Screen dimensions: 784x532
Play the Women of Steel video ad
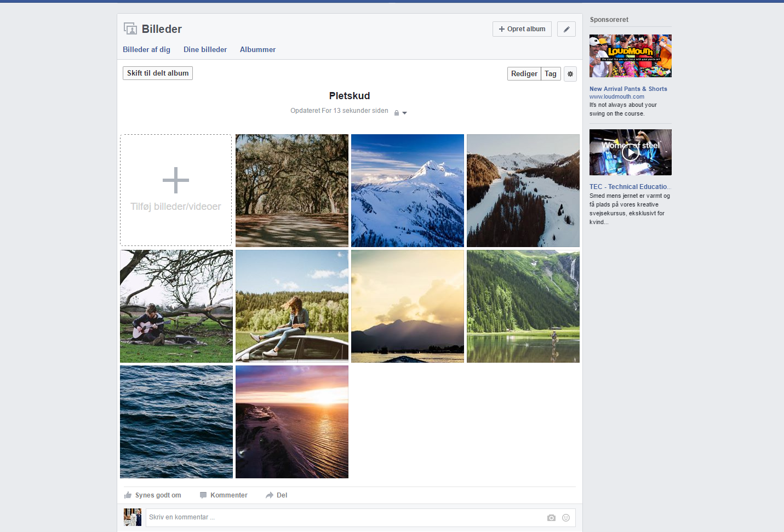tap(630, 152)
